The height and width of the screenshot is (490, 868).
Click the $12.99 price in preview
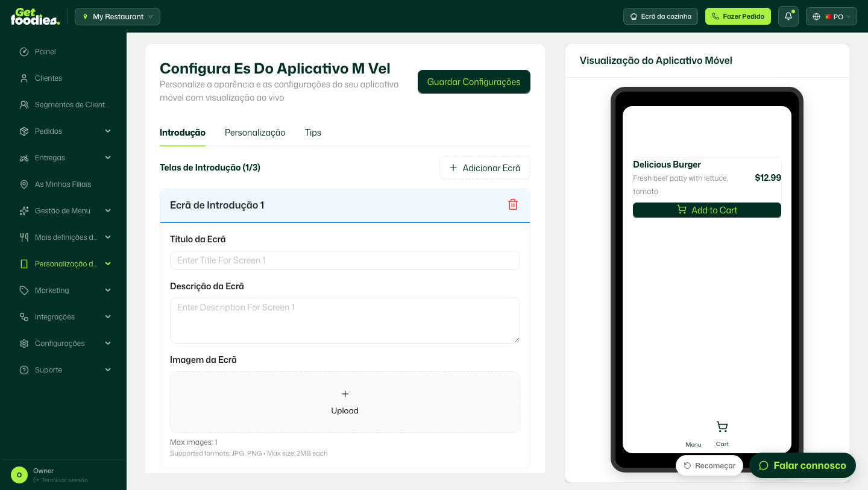click(x=768, y=178)
